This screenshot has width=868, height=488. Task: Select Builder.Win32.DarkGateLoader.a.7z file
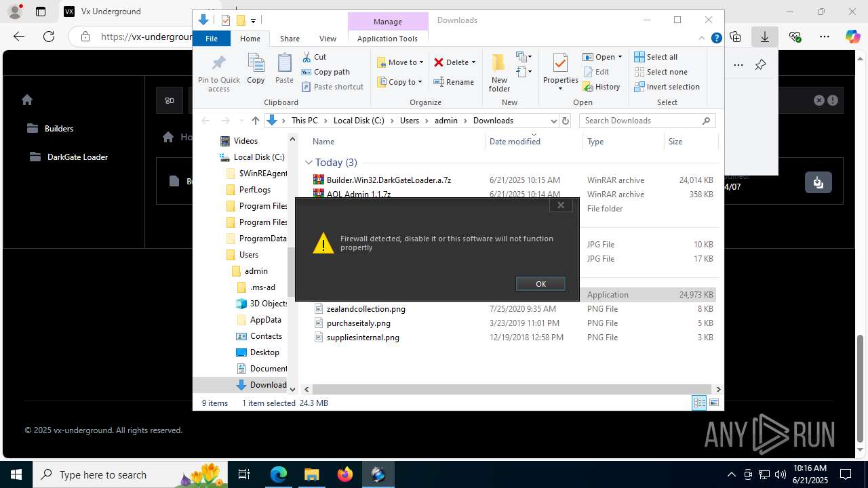pos(389,180)
